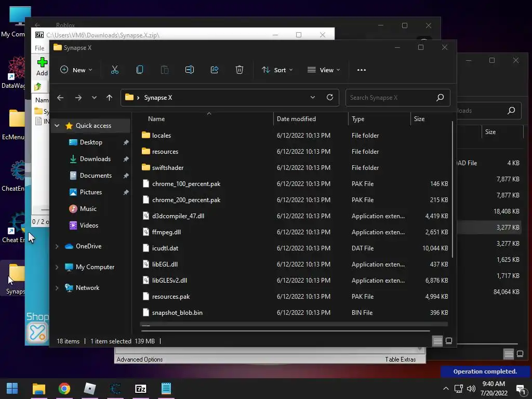The height and width of the screenshot is (399, 532).
Task: Expand the OneDrive tree node
Action: (57, 246)
